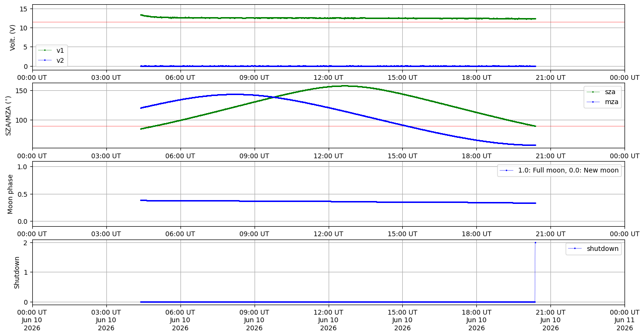Click the blue moon phase data line
The width and height of the screenshot is (644, 336).
point(338,202)
